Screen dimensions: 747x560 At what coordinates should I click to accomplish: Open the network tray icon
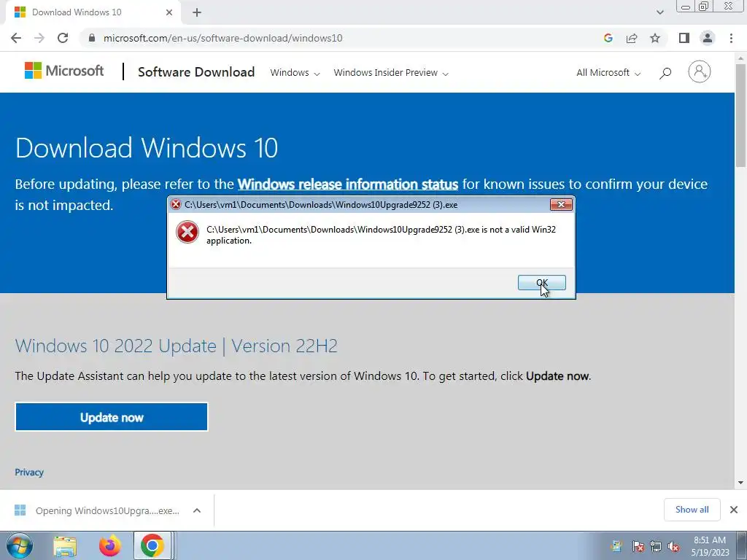click(x=656, y=547)
